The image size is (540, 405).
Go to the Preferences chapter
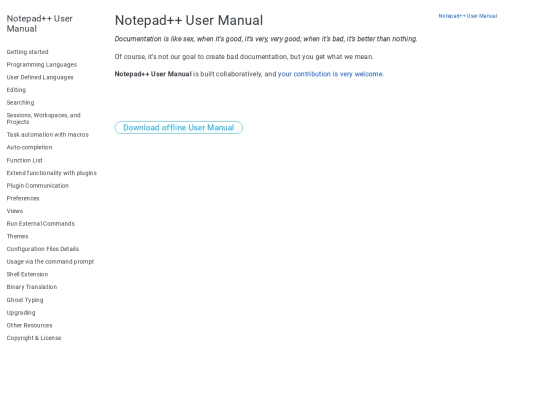23,198
